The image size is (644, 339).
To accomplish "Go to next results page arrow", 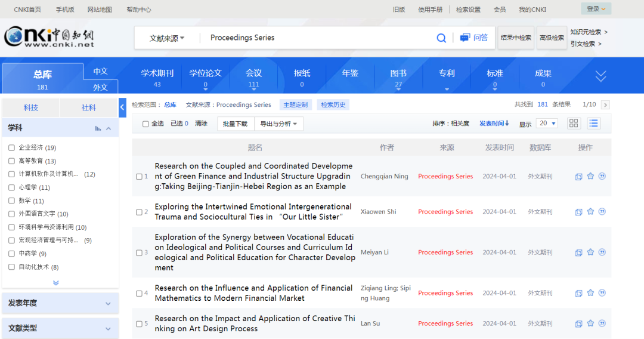I will (605, 105).
